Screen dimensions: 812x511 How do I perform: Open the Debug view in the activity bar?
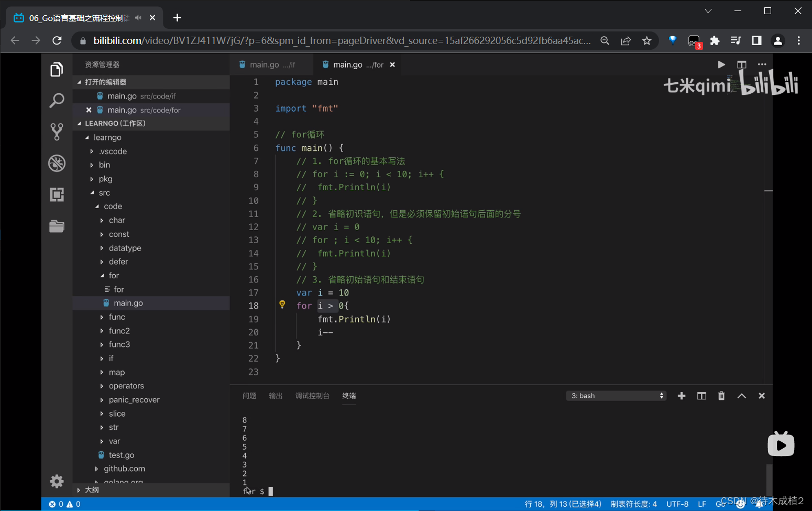[x=57, y=163]
